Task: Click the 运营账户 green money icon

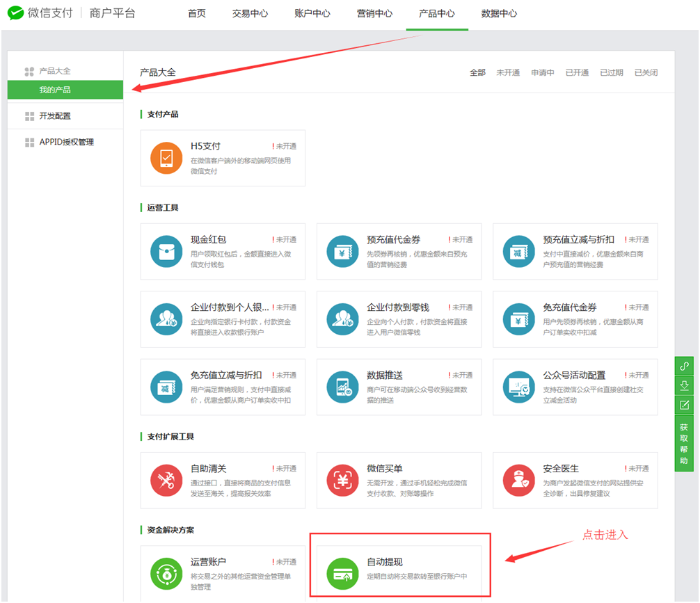Action: 166,574
